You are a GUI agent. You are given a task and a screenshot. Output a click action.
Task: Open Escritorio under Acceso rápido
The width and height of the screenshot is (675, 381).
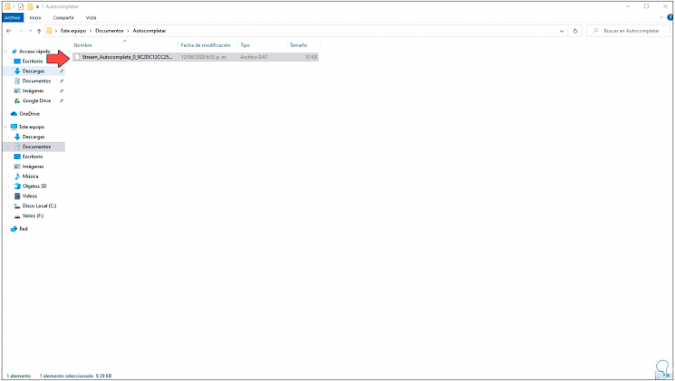pos(33,61)
